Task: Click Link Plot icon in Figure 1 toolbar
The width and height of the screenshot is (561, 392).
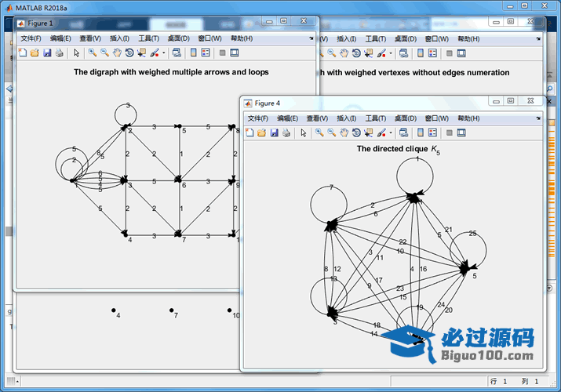Action: pyautogui.click(x=177, y=53)
